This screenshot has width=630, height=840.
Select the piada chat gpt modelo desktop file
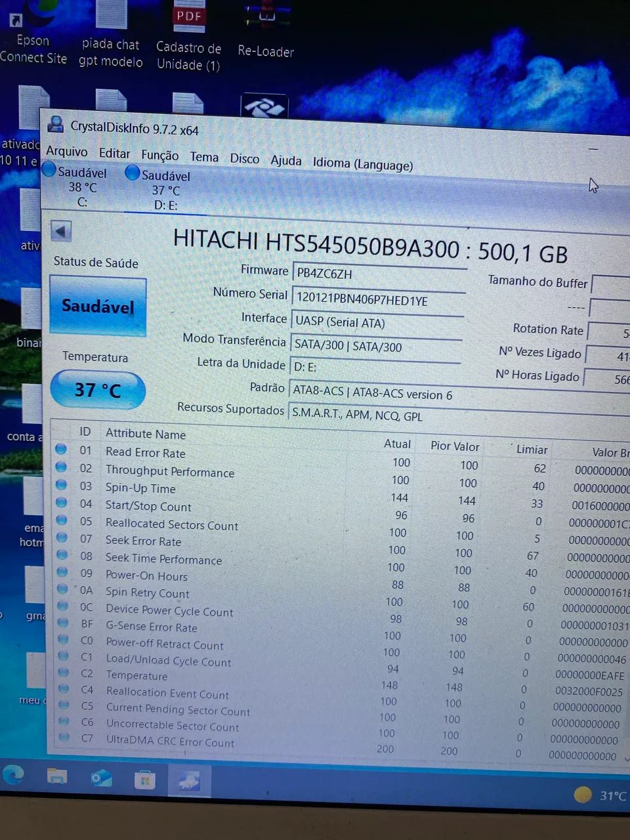click(x=111, y=35)
